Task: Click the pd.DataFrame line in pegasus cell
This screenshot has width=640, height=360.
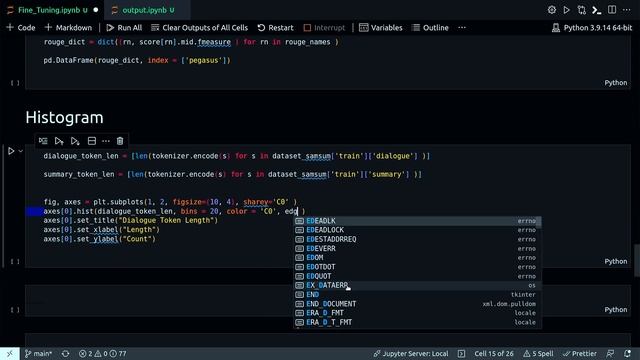Action: (137, 60)
